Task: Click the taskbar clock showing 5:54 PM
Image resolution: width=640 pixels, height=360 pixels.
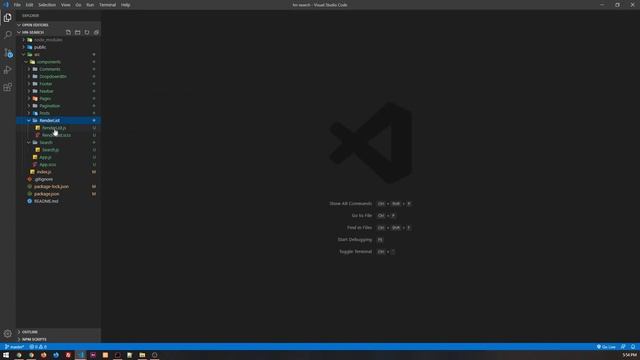Action: coord(629,355)
